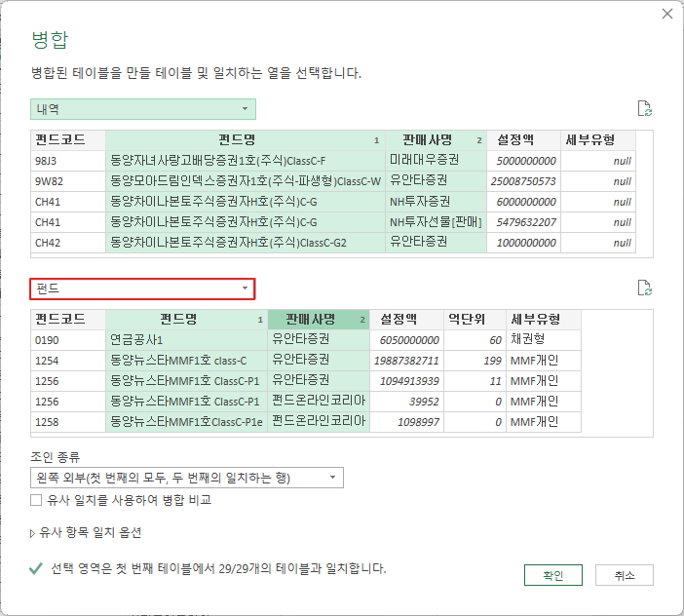Screen dimensions: 684x616
Task: Click 동양뉴스타MMF1호ClassC-P1e cell
Action: pos(186,422)
